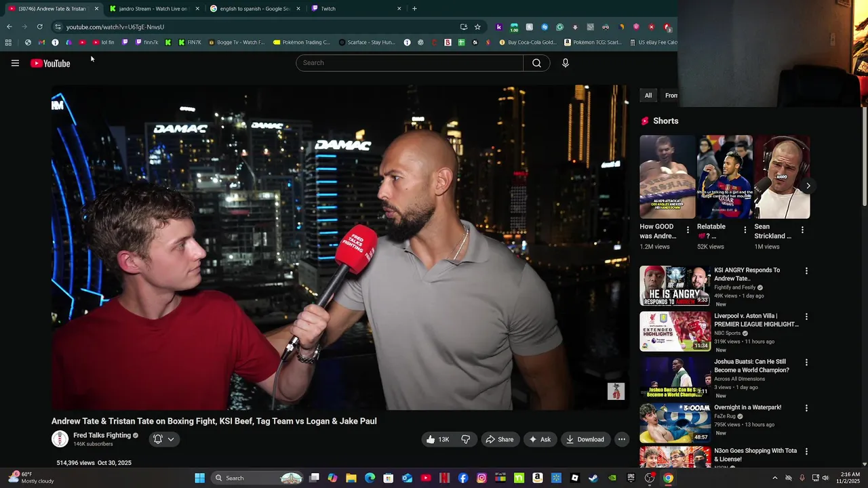Start voice search with the microphone icon
The width and height of the screenshot is (868, 488).
(x=566, y=63)
